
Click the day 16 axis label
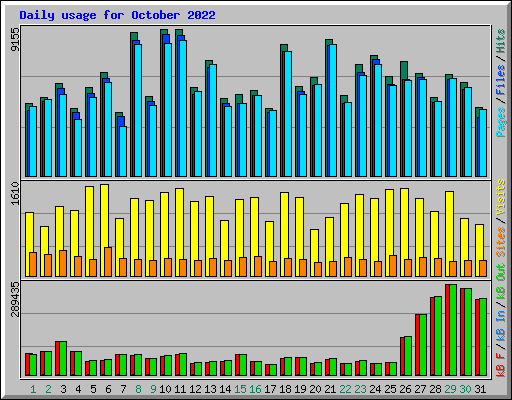[x=255, y=389]
